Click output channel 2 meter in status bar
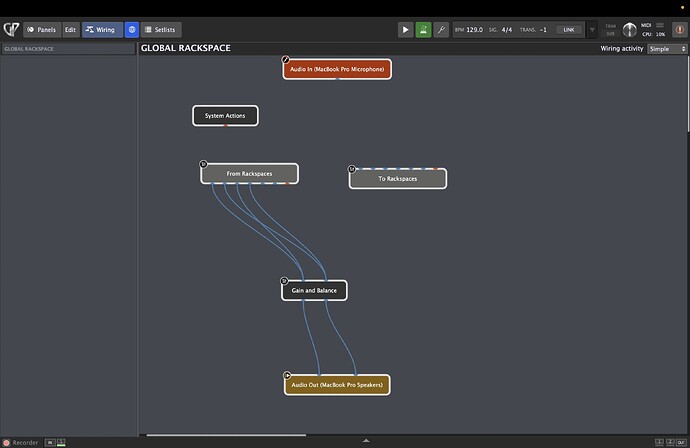Viewport: 690px width, 448px height. coord(670,442)
